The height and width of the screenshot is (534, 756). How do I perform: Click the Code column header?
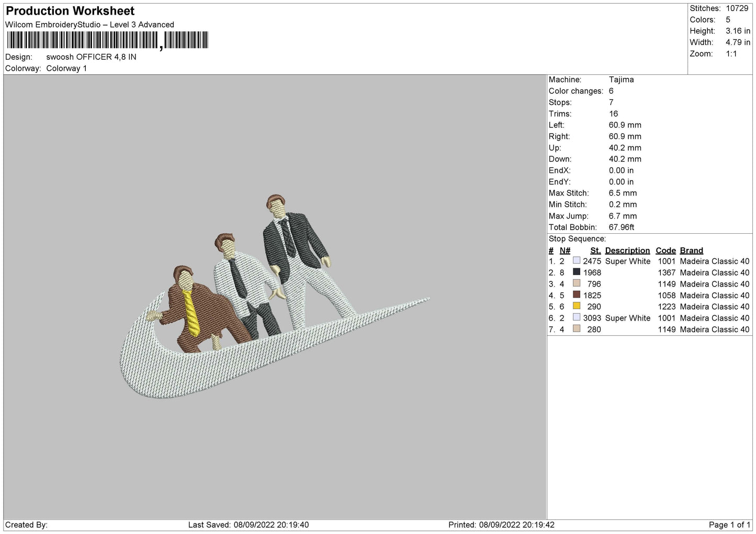(665, 251)
